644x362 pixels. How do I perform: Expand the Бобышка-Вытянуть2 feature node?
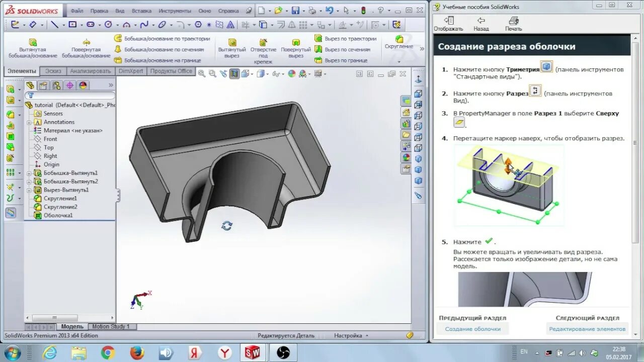[29, 182]
